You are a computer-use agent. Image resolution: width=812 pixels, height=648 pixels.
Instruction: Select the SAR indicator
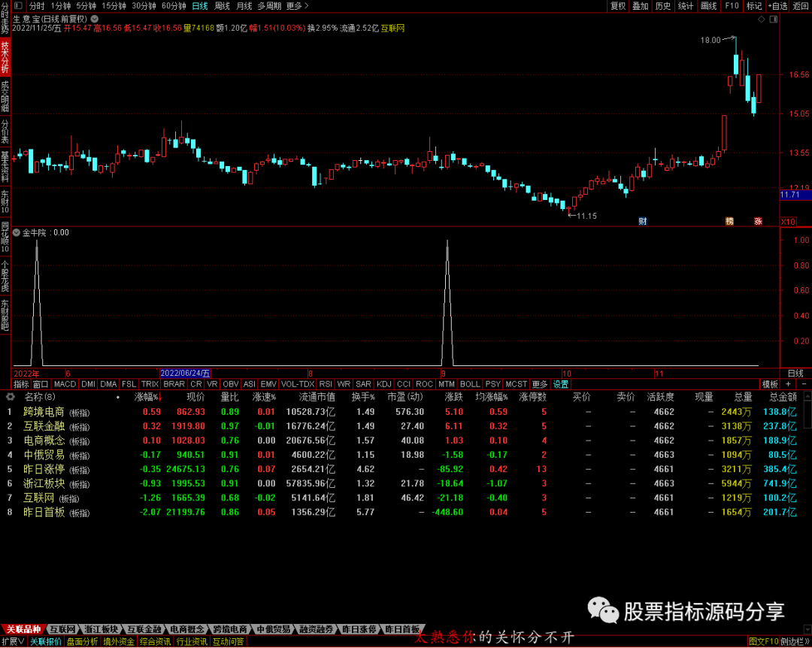tap(363, 384)
